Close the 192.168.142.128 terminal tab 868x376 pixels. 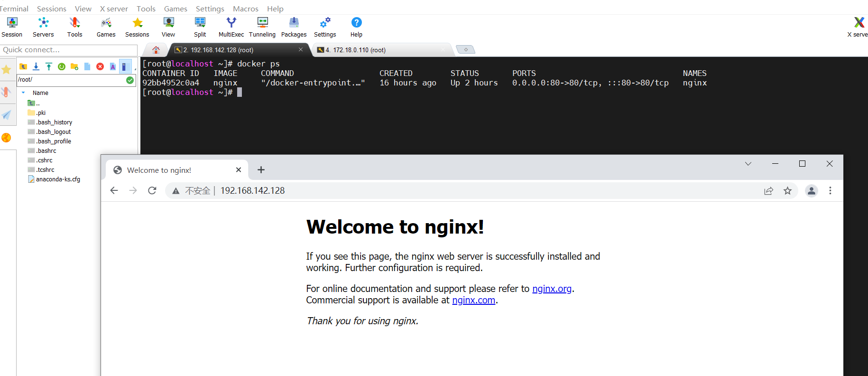[301, 49]
